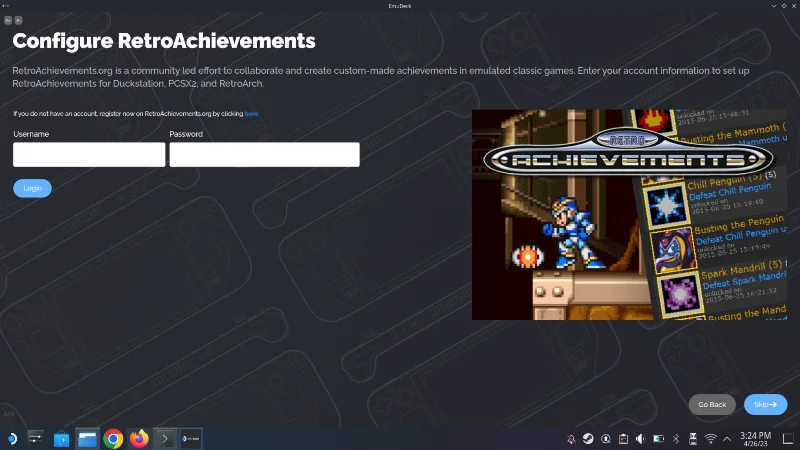Click the 'Username' label
Image resolution: width=800 pixels, height=450 pixels.
31,134
